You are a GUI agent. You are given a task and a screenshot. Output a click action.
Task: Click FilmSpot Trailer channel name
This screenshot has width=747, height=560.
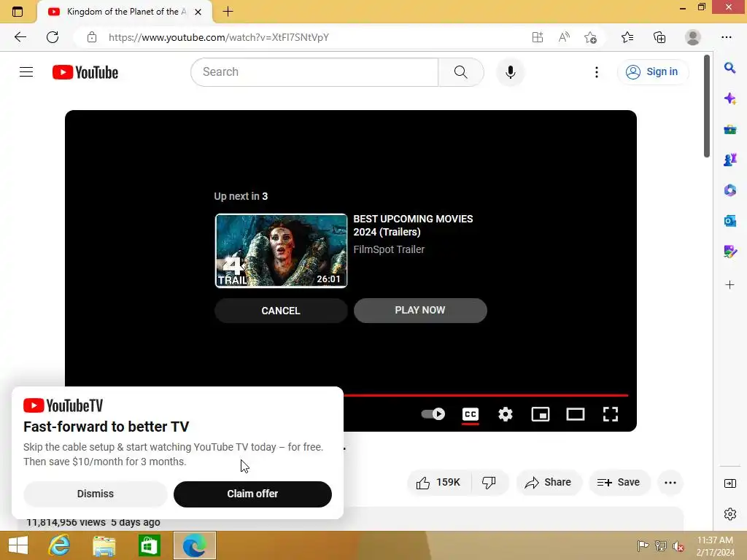tap(389, 249)
